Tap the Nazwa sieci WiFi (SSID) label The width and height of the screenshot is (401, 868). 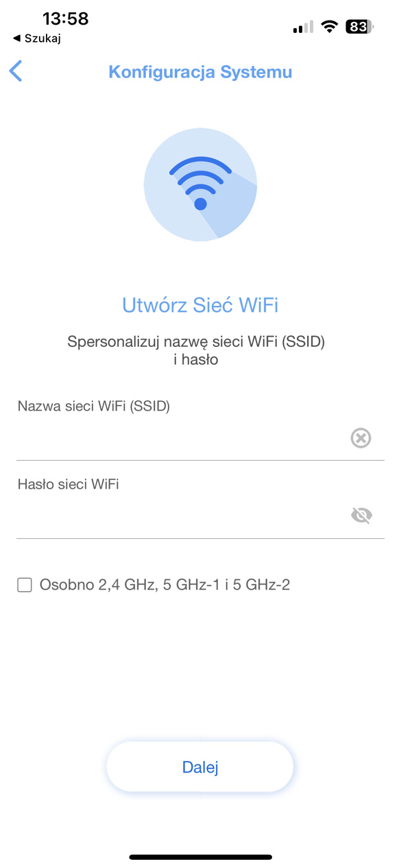tap(94, 406)
